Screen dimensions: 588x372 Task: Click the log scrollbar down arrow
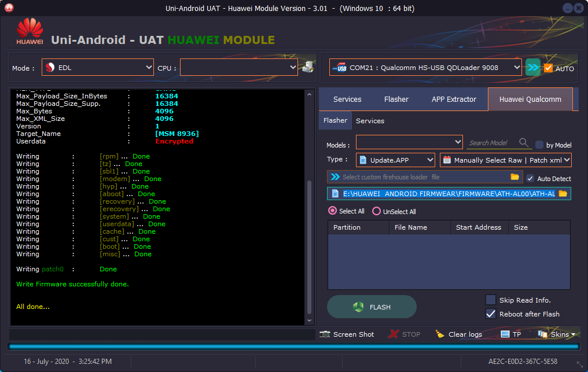tap(310, 321)
